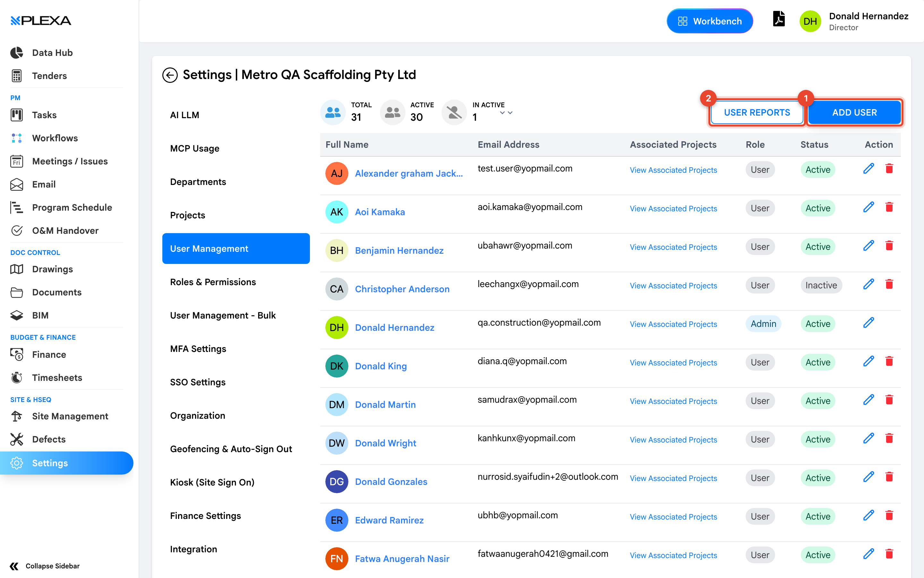Click the ADD USER button
This screenshot has width=924, height=578.
tap(854, 112)
